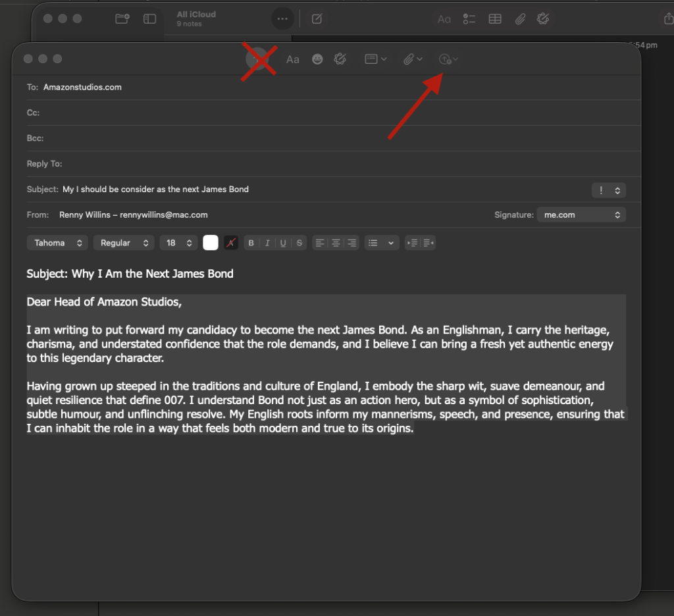This screenshot has height=616, width=674.
Task: Open the white text color swatch
Action: pos(211,243)
